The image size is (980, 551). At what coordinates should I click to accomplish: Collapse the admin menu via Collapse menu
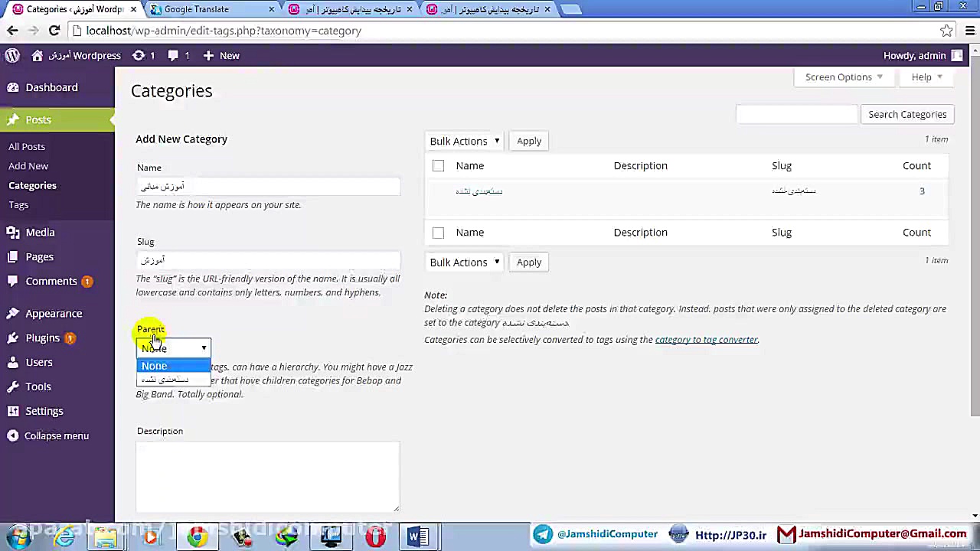point(56,435)
